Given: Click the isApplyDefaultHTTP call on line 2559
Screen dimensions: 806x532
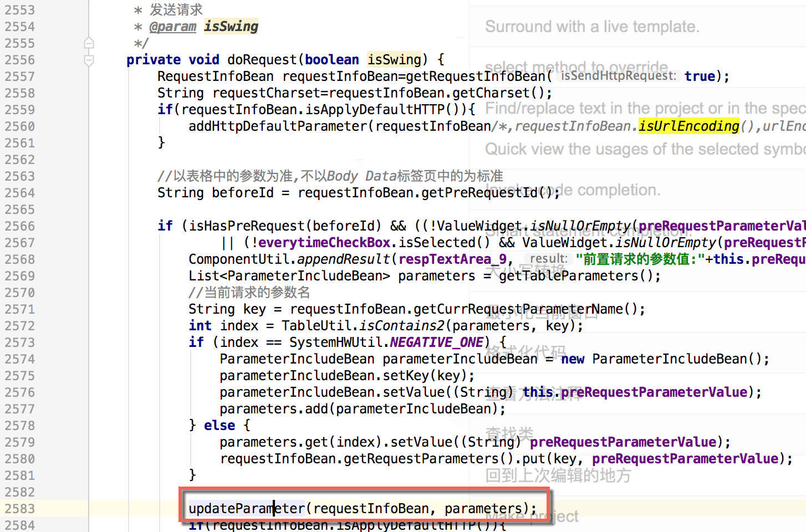Looking at the screenshot, I should (375, 110).
